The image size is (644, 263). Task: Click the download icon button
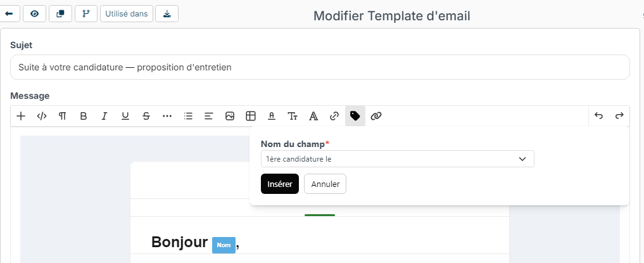click(167, 13)
